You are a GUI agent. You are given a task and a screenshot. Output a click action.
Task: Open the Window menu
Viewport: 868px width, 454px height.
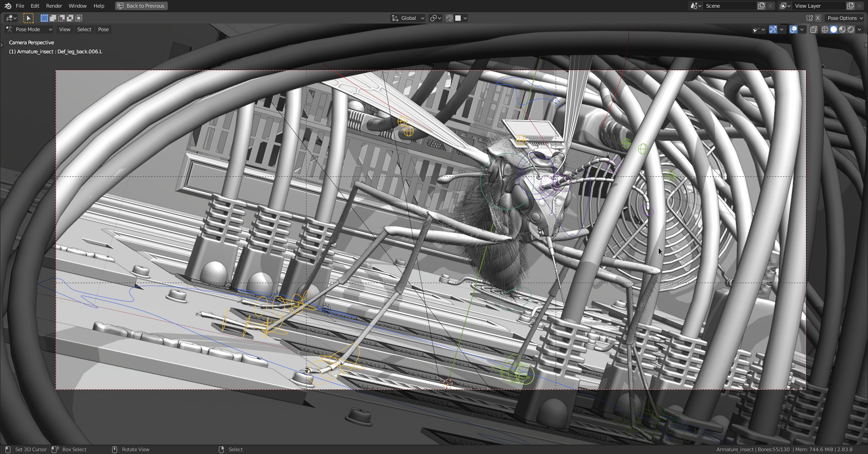point(77,6)
